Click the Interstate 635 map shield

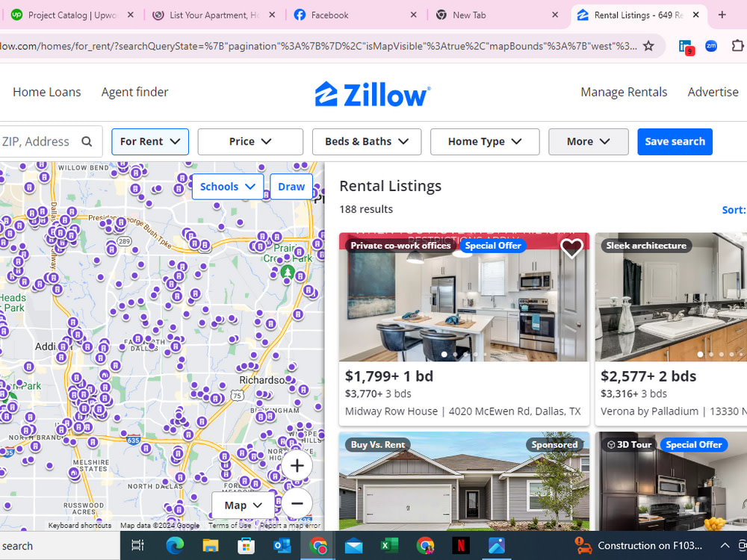coord(134,440)
